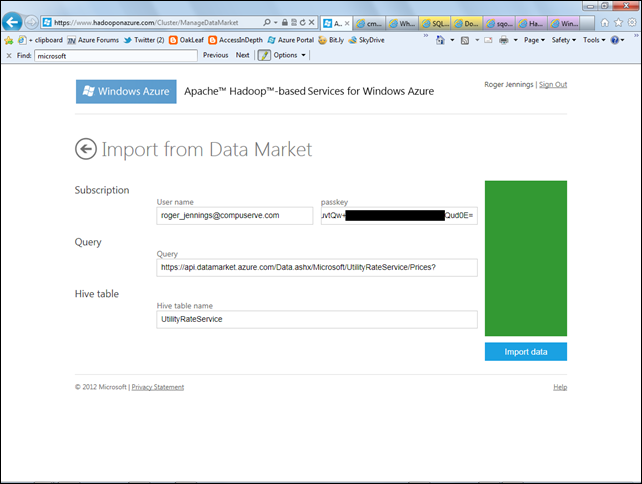Viewport: 642px width, 484px height.
Task: Click the compatibility view icon in address bar
Action: click(294, 23)
